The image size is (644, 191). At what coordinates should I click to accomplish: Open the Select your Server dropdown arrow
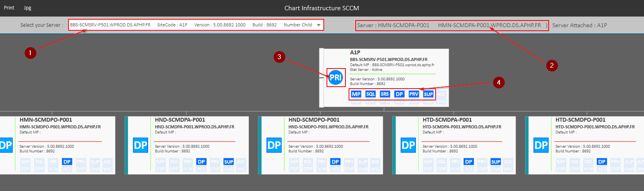pos(319,25)
